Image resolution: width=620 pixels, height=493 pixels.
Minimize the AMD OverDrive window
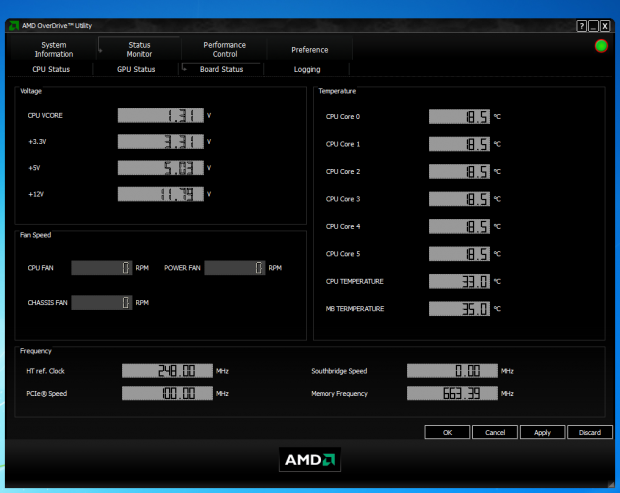click(x=593, y=26)
